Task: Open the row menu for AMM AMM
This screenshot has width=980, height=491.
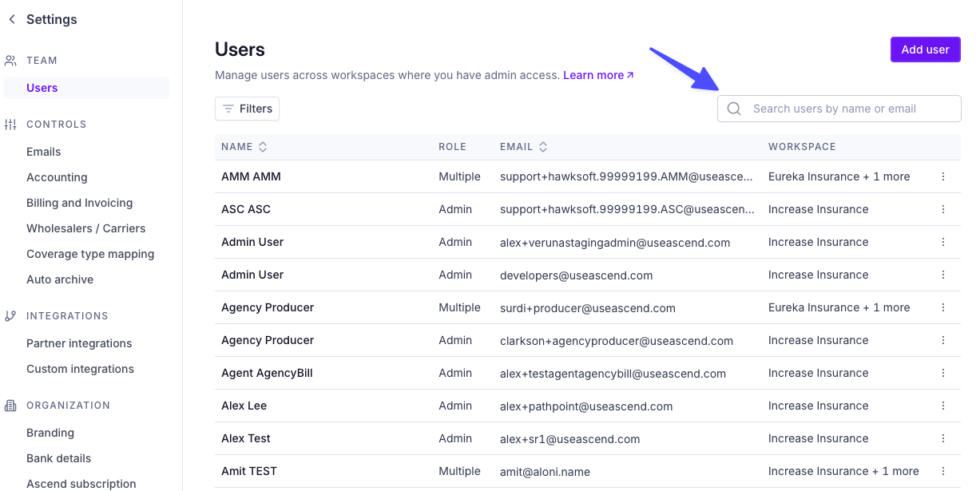Action: click(943, 176)
